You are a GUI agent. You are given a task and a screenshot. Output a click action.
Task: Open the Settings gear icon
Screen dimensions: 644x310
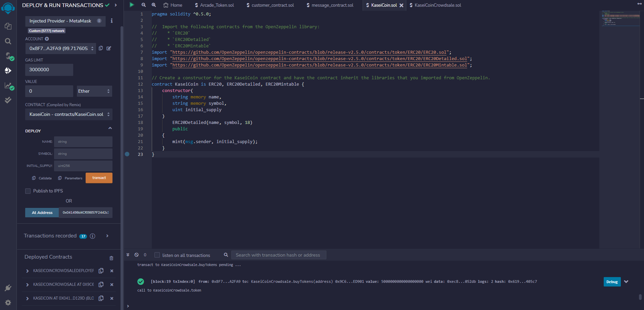(8, 303)
